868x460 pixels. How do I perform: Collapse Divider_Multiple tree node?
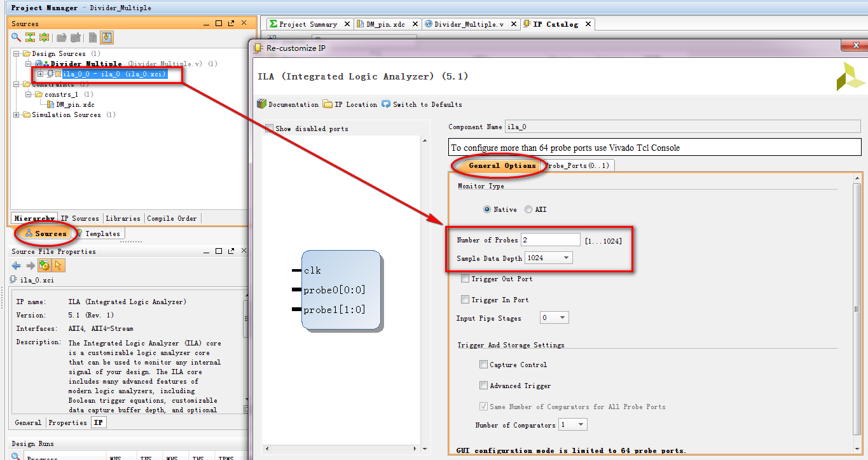tap(29, 64)
